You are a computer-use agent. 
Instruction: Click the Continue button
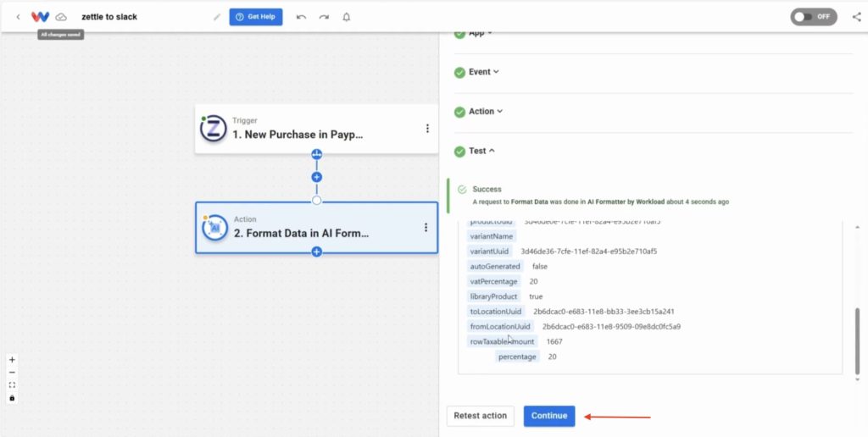pyautogui.click(x=549, y=416)
